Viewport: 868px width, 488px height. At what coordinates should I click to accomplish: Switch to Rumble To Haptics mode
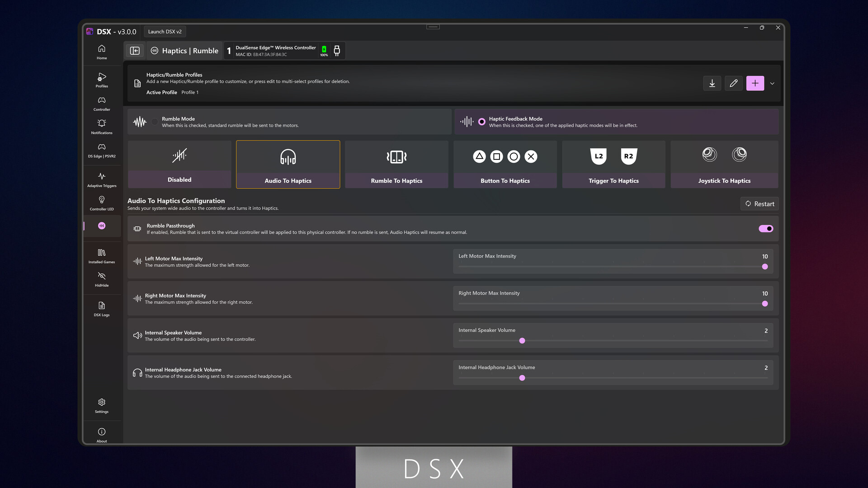pos(396,164)
